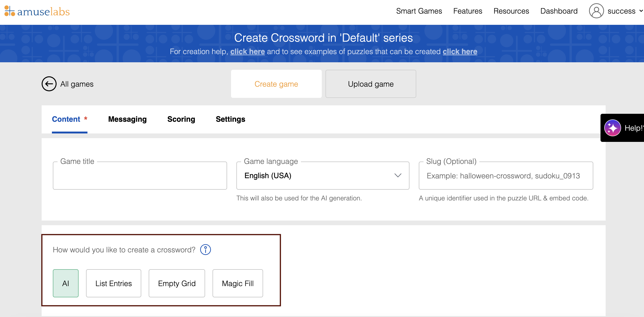Switch to the Settings tab

coord(230,119)
